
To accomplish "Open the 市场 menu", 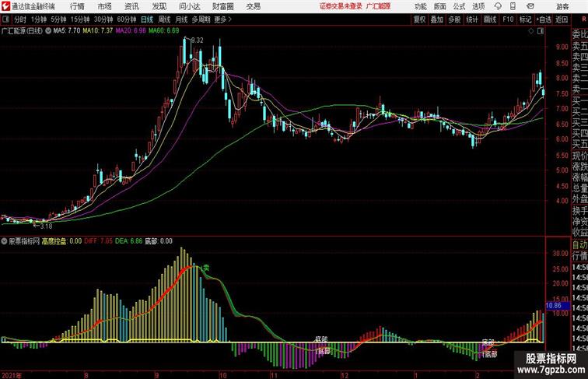I will pyautogui.click(x=105, y=6).
